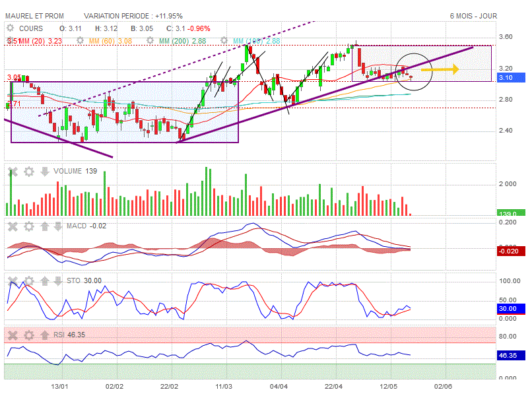Move the VOLUME panel down

(x=44, y=172)
